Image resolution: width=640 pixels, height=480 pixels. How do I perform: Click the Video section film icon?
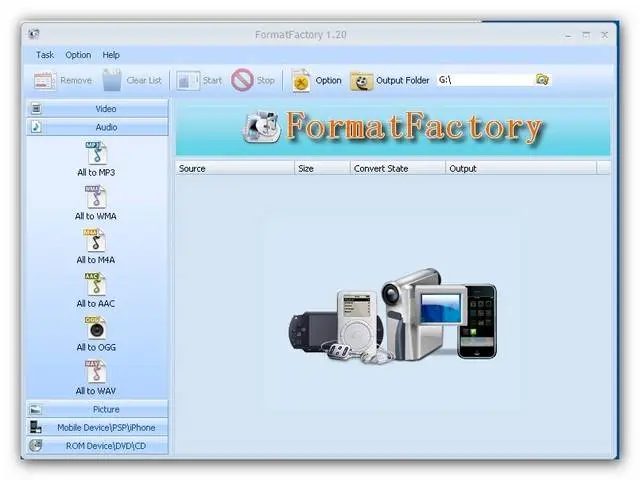pos(36,109)
